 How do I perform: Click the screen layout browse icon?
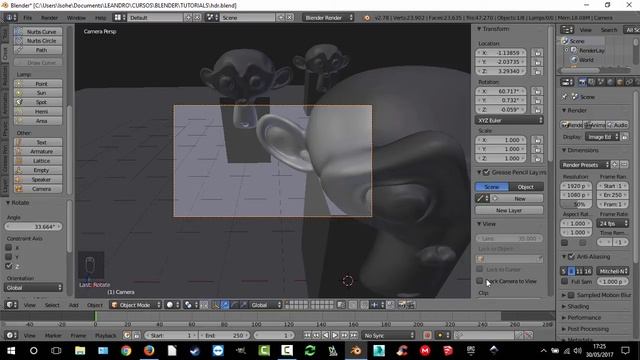(x=119, y=18)
